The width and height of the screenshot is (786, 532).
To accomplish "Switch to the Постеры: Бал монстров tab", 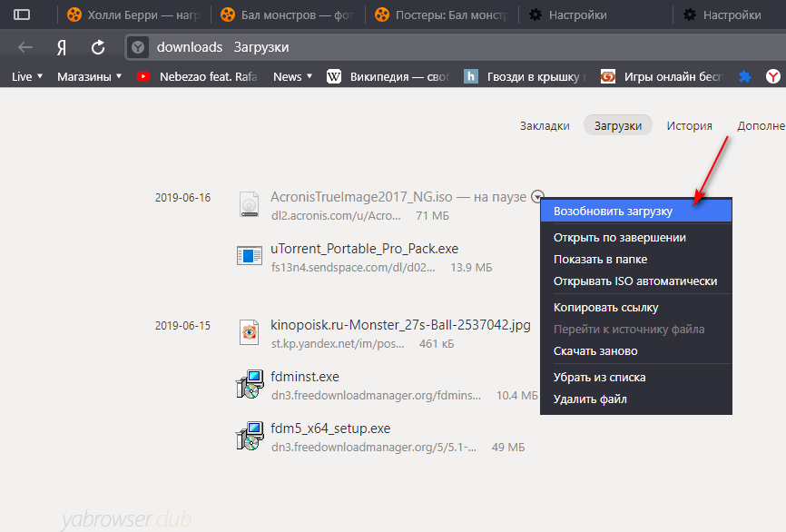I will (x=442, y=15).
